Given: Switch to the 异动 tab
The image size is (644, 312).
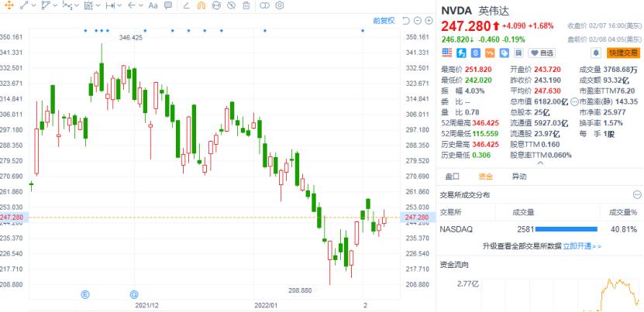Looking at the screenshot, I should click(x=518, y=177).
